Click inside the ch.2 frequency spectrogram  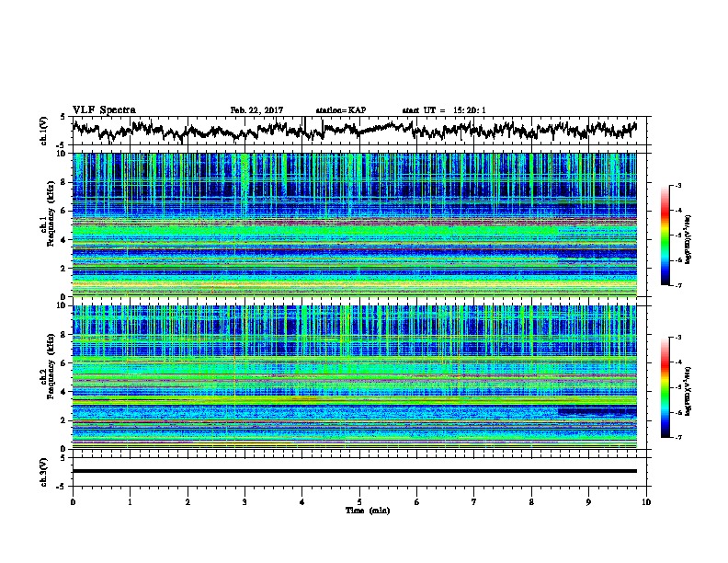coord(354,377)
